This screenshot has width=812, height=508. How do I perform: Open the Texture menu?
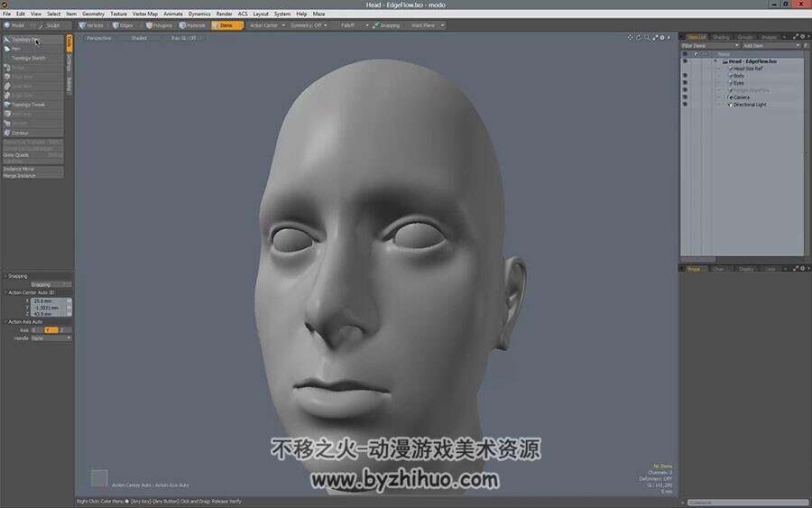click(118, 14)
